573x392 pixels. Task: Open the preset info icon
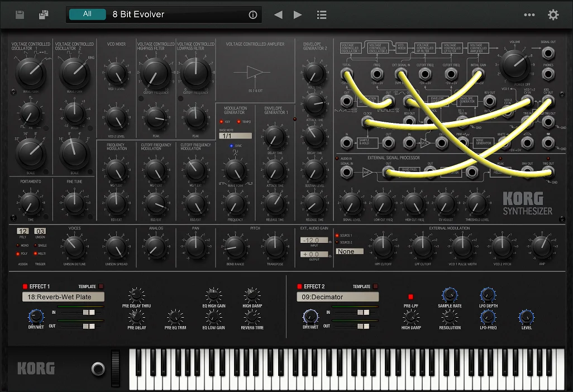pos(252,15)
